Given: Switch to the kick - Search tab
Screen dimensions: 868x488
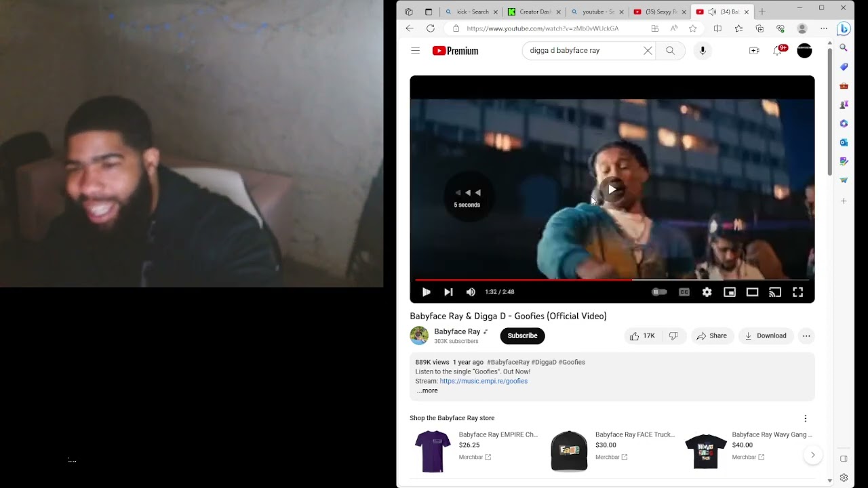Looking at the screenshot, I should tap(471, 12).
